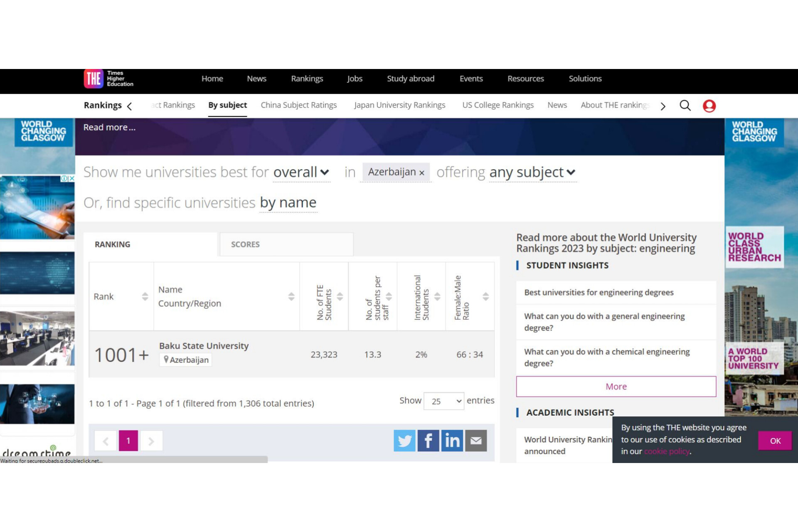
Task: Sort by Female:Male Ratio column
Action: [485, 296]
